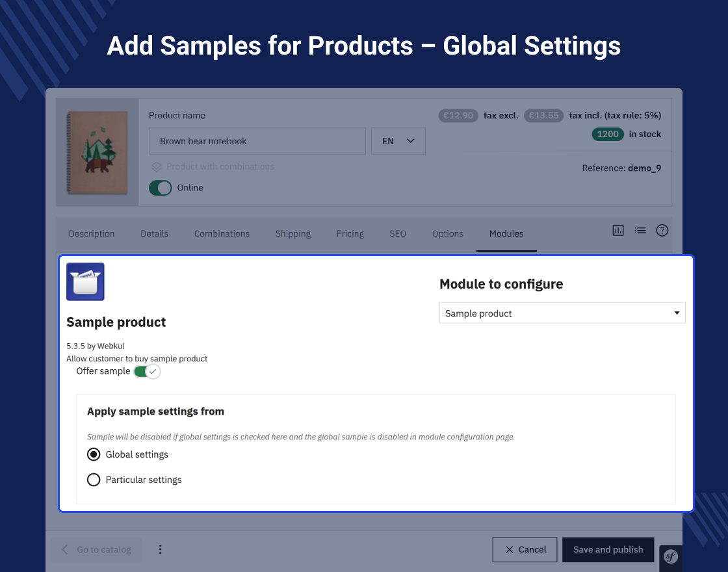Toggle the Online product switch
728x572 pixels.
pyautogui.click(x=160, y=188)
